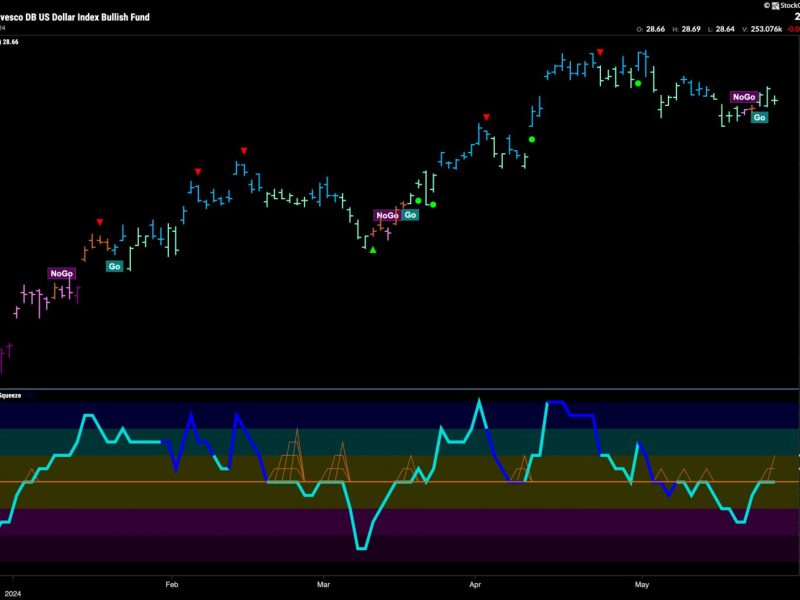The image size is (800, 600).
Task: Click the open price value 28.66 in header
Action: (x=655, y=29)
